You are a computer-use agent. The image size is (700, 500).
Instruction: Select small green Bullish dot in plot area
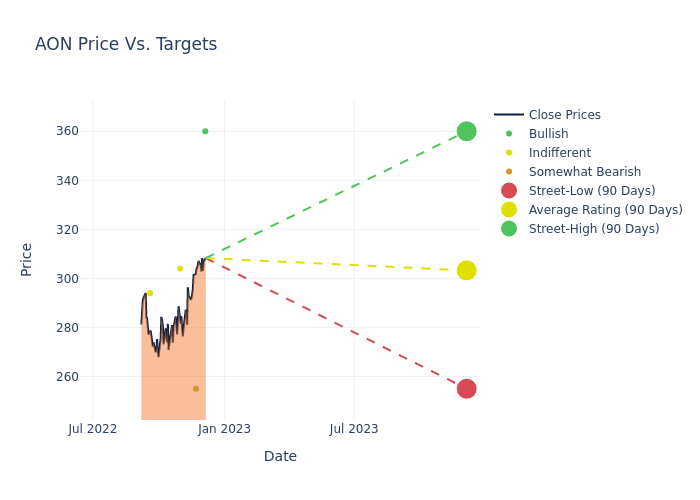click(x=205, y=131)
